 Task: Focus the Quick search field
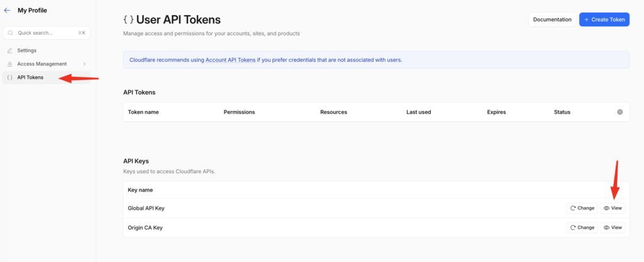pos(44,33)
